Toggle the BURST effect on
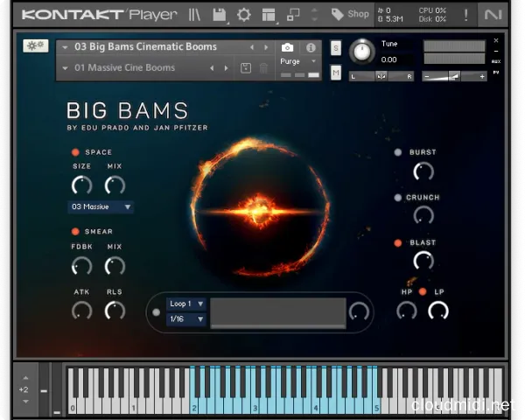Image resolution: width=525 pixels, height=420 pixels. pos(398,152)
